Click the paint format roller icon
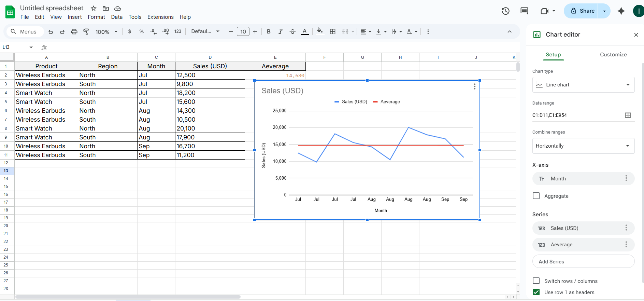 point(86,32)
